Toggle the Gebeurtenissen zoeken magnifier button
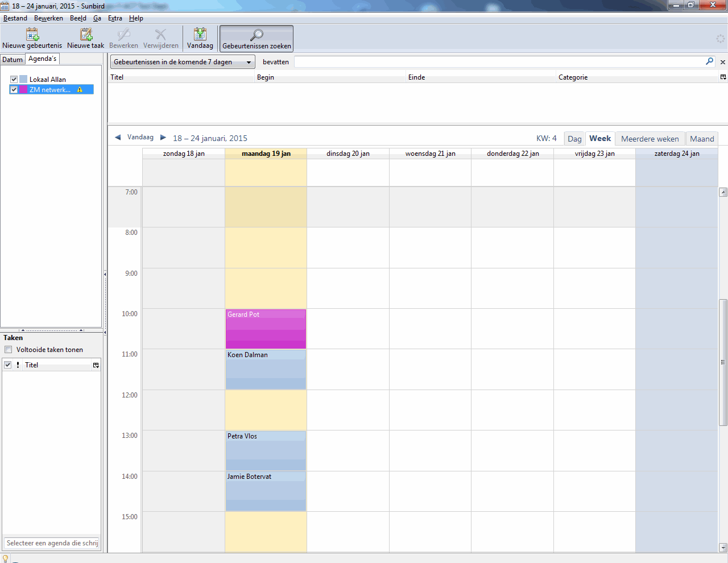This screenshot has height=563, width=728. (257, 35)
